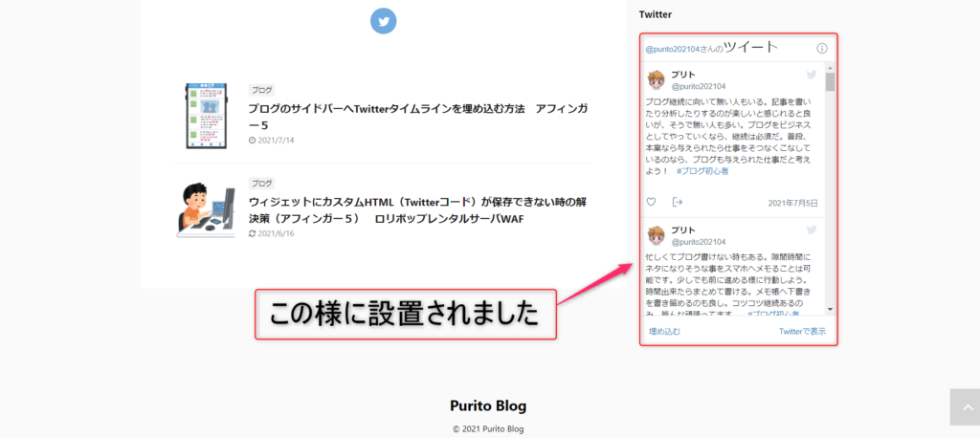Image resolution: width=980 pixels, height=438 pixels.
Task: Click scrollbar down arrow in Twitter timeline
Action: coord(830,310)
